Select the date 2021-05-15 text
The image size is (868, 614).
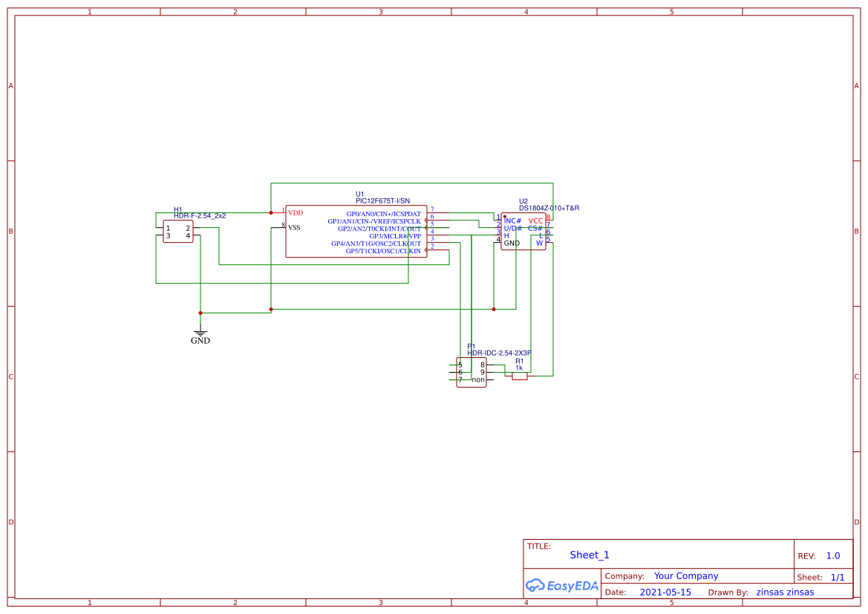666,592
